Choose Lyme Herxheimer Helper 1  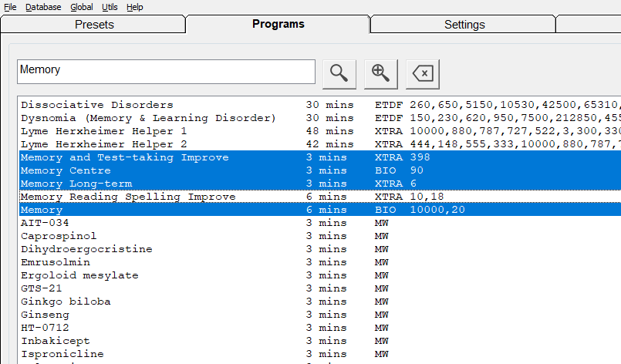click(103, 131)
